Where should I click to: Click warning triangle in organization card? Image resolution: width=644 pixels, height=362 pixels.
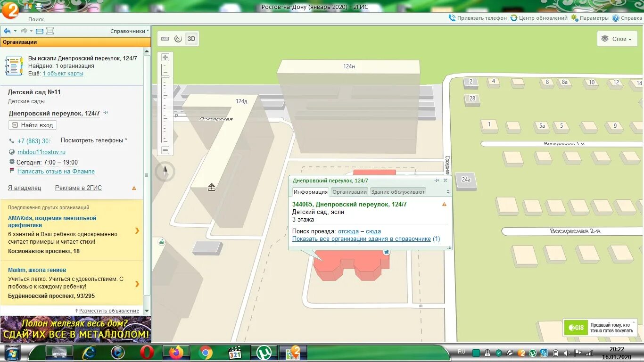pos(134,188)
